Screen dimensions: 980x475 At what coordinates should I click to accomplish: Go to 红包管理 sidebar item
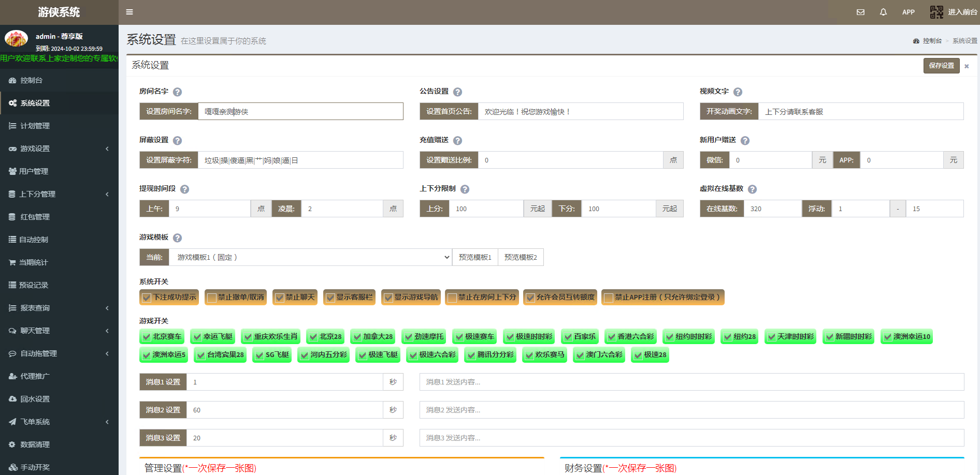[35, 217]
